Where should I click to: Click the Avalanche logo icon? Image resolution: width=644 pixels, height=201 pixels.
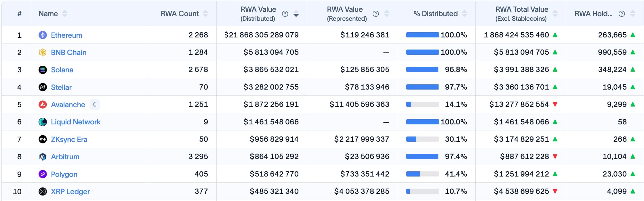[43, 105]
